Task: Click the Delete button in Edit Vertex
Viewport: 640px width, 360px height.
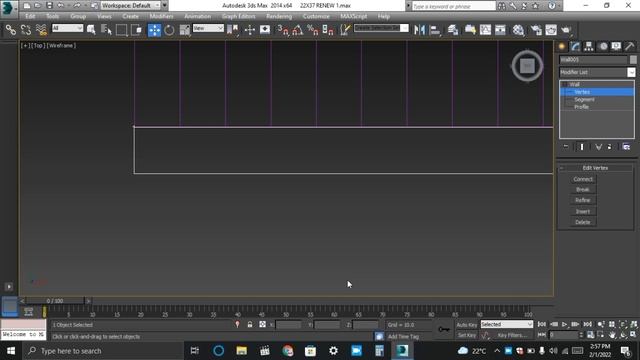Action: point(583,222)
